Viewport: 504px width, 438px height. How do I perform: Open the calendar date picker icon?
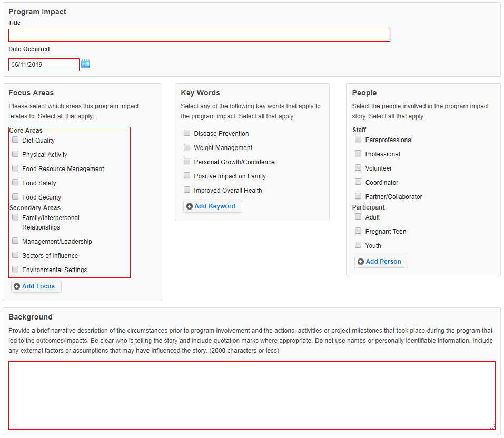[x=86, y=64]
